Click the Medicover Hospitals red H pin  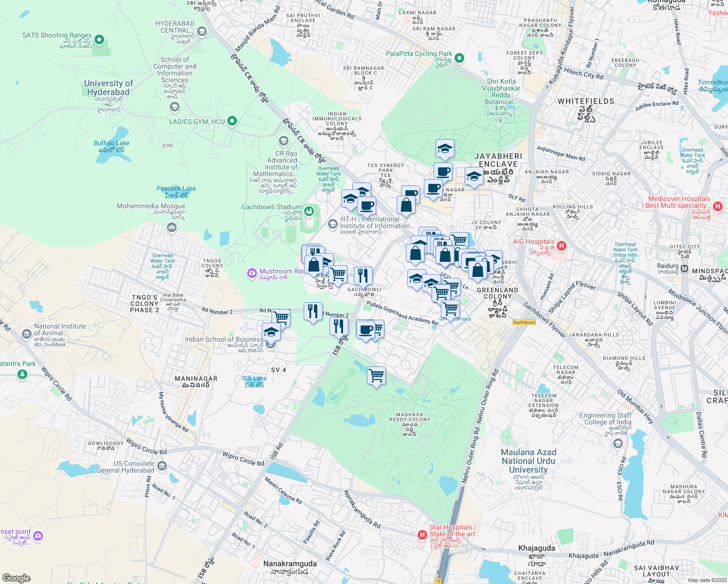[x=717, y=206]
